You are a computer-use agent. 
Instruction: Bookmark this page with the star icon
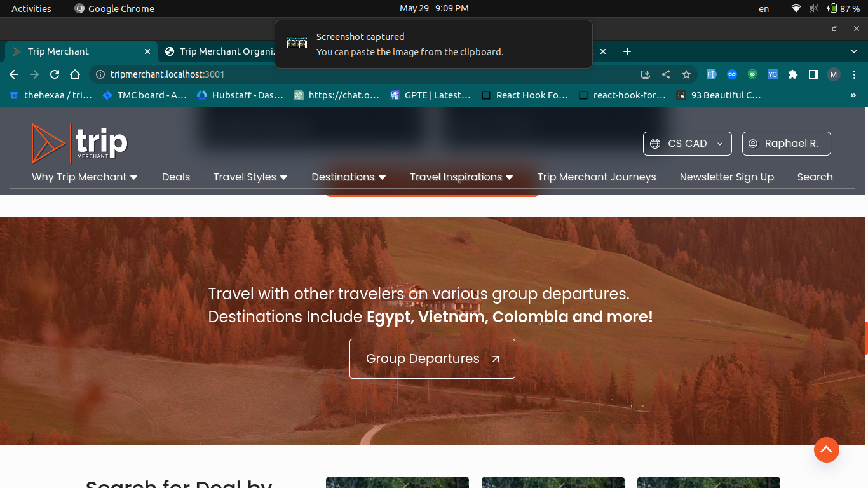tap(686, 74)
